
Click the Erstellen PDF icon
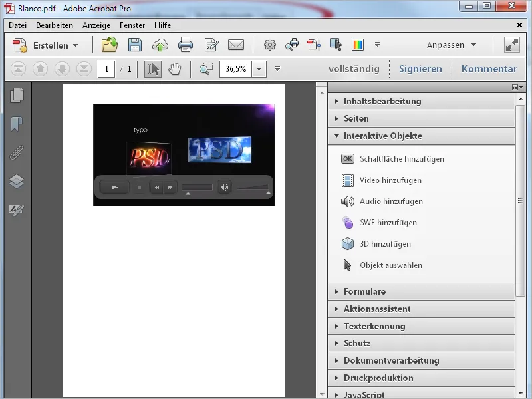click(x=20, y=45)
